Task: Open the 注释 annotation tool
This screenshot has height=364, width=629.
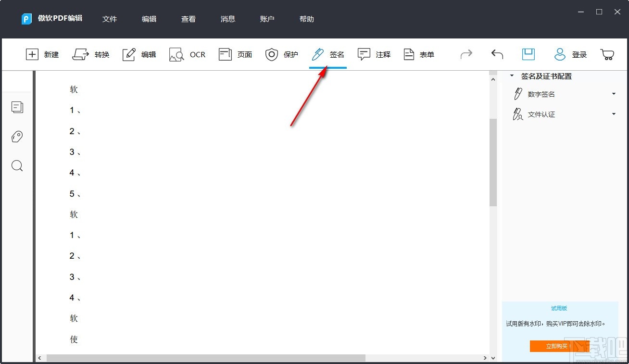Action: pos(374,54)
